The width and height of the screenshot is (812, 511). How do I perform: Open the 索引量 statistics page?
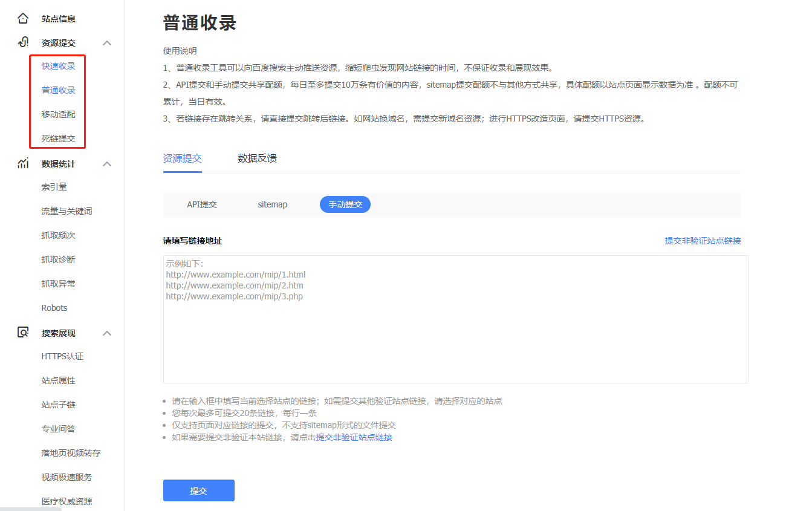point(54,186)
